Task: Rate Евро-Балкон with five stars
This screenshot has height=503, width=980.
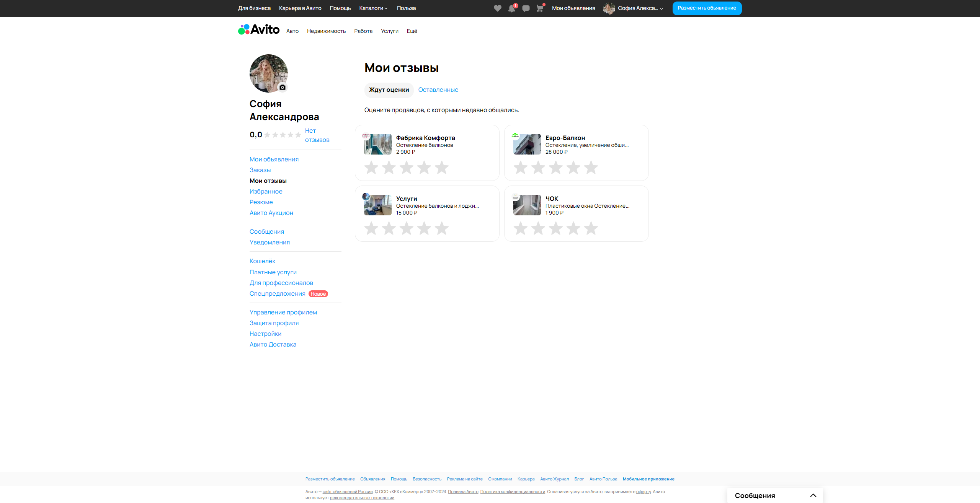Action: pos(591,168)
